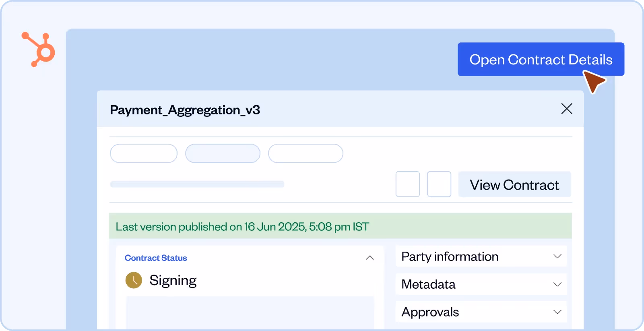Click the Approvals label
The width and height of the screenshot is (644, 331).
(430, 312)
